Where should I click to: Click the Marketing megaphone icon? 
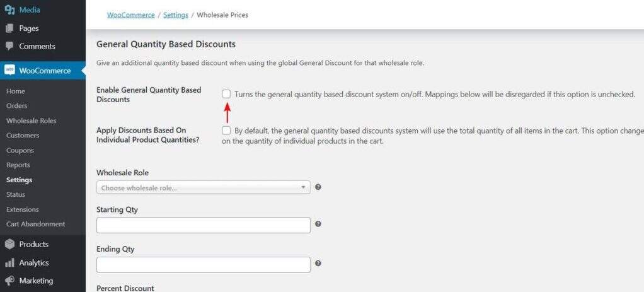point(9,281)
